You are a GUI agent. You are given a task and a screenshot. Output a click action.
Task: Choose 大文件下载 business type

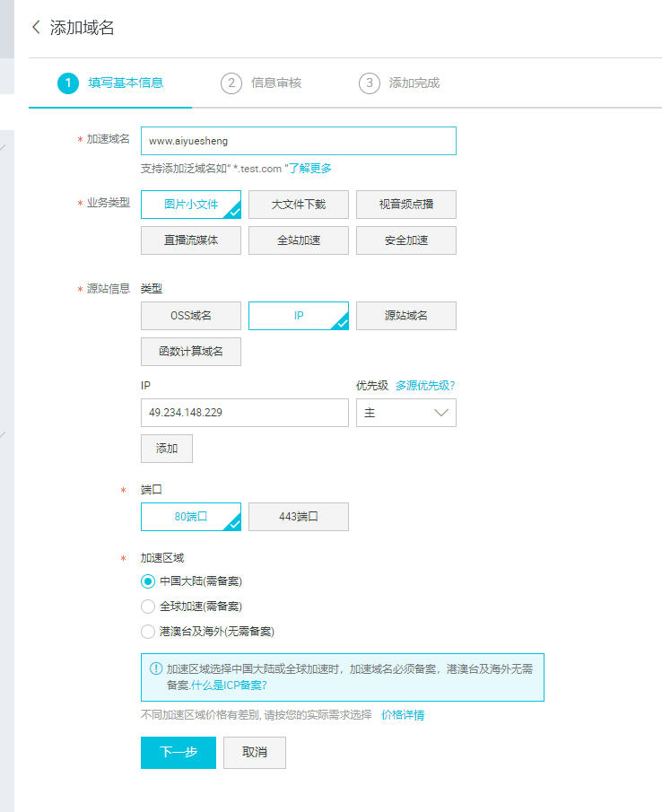[x=298, y=205]
